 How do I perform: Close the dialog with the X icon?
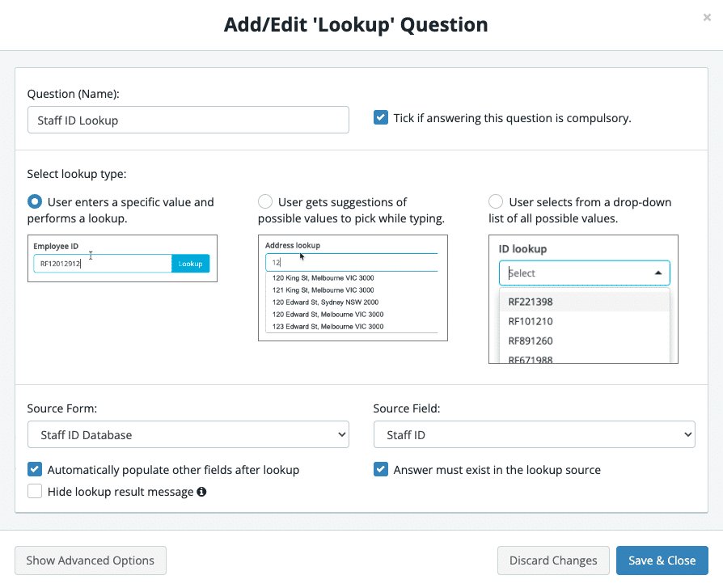(707, 18)
